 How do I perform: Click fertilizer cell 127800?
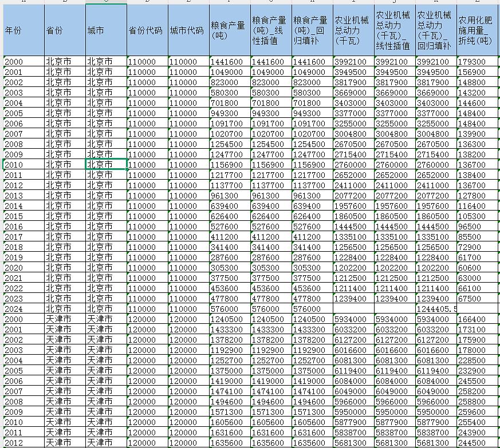pyautogui.click(x=477, y=195)
